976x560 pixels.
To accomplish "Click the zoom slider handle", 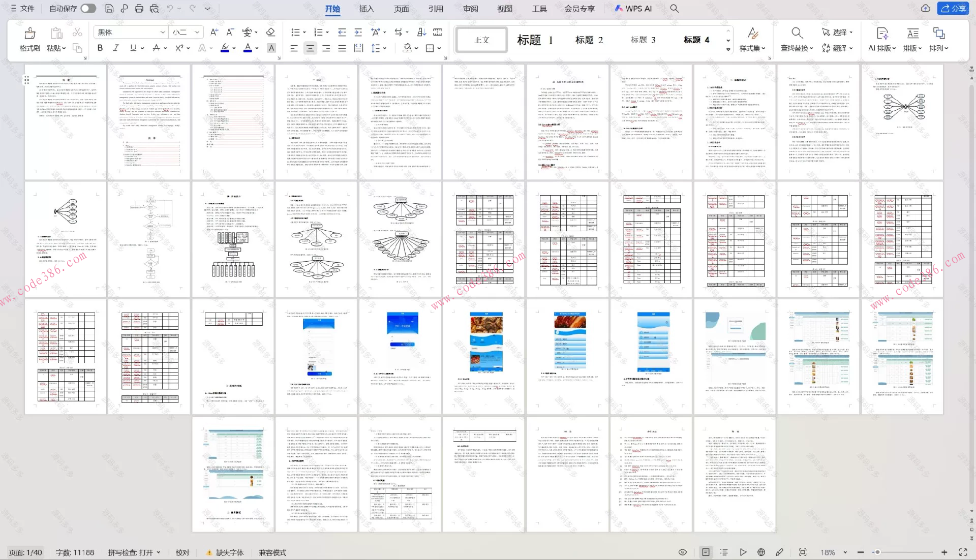I will pos(877,552).
